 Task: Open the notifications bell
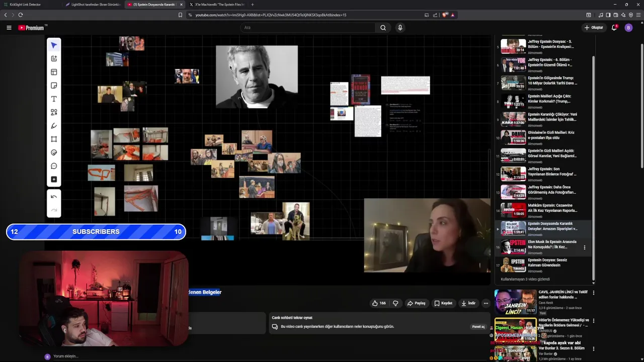click(614, 28)
